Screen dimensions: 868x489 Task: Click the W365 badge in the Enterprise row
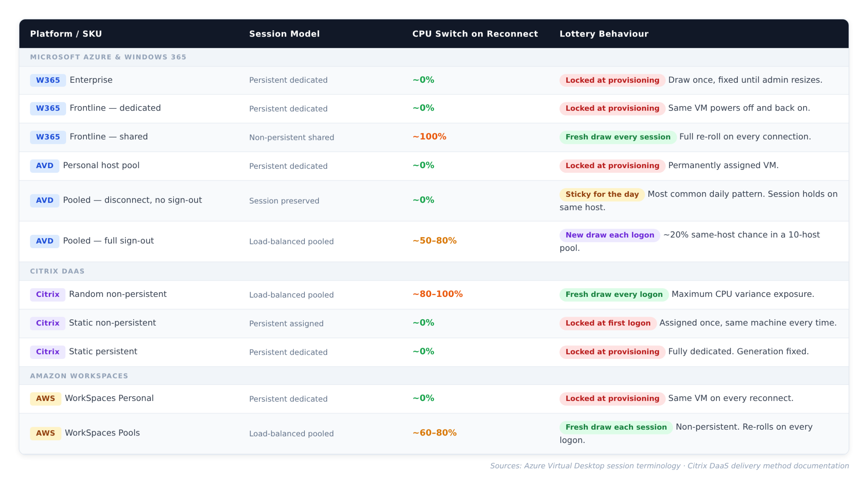click(x=48, y=80)
